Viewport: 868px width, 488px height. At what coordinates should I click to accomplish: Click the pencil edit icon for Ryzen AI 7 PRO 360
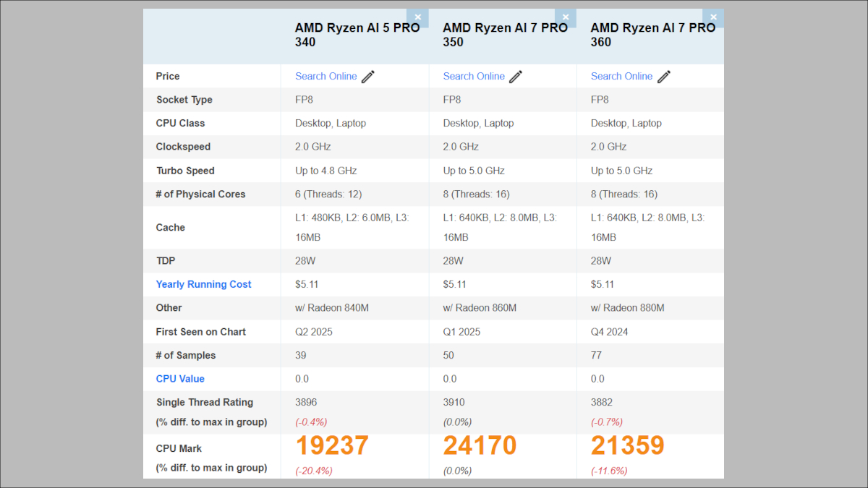tap(663, 76)
